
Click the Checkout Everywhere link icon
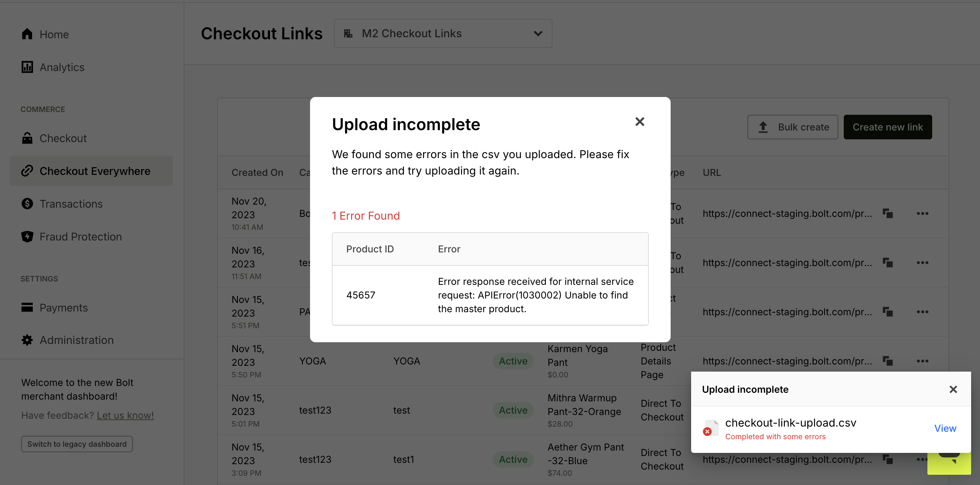[27, 171]
